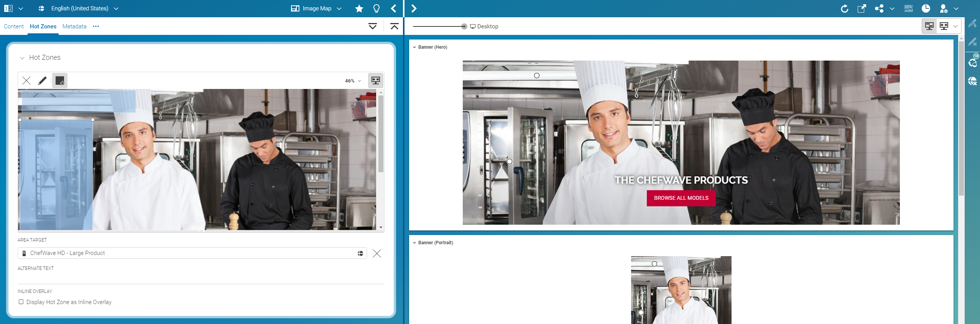Reload the preview with refresh icon

pyautogui.click(x=844, y=8)
